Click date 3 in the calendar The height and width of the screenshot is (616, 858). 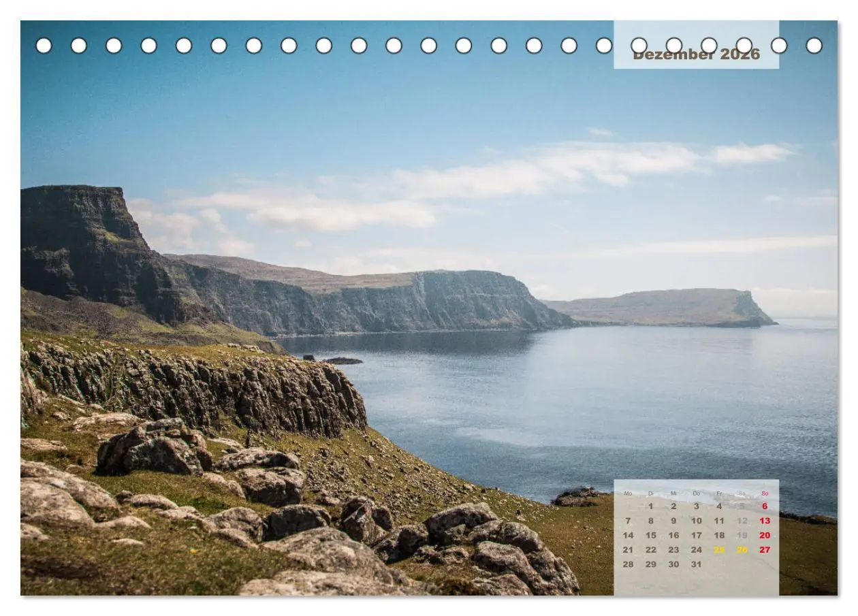click(697, 506)
